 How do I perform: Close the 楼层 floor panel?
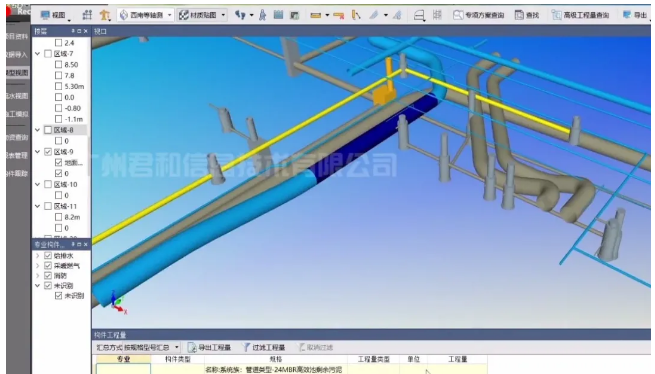(86, 31)
